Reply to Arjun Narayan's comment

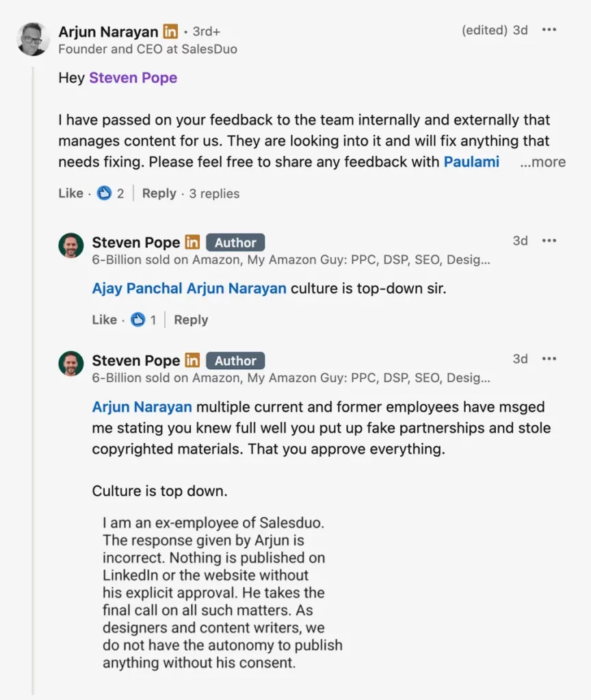click(x=159, y=193)
